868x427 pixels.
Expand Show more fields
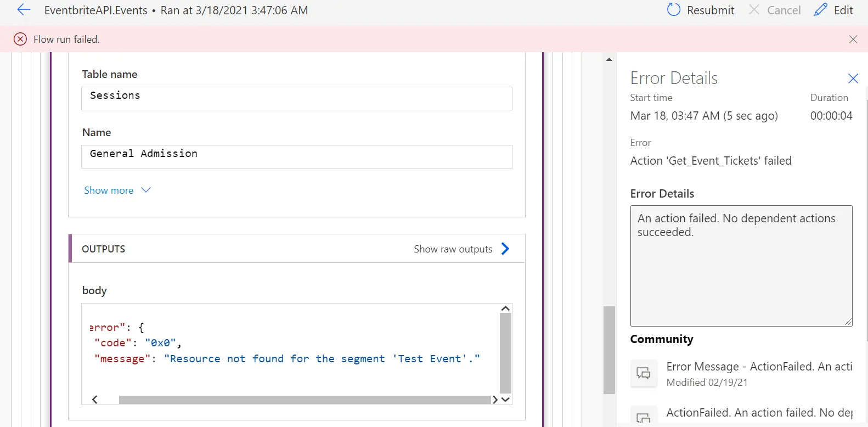[x=117, y=190]
